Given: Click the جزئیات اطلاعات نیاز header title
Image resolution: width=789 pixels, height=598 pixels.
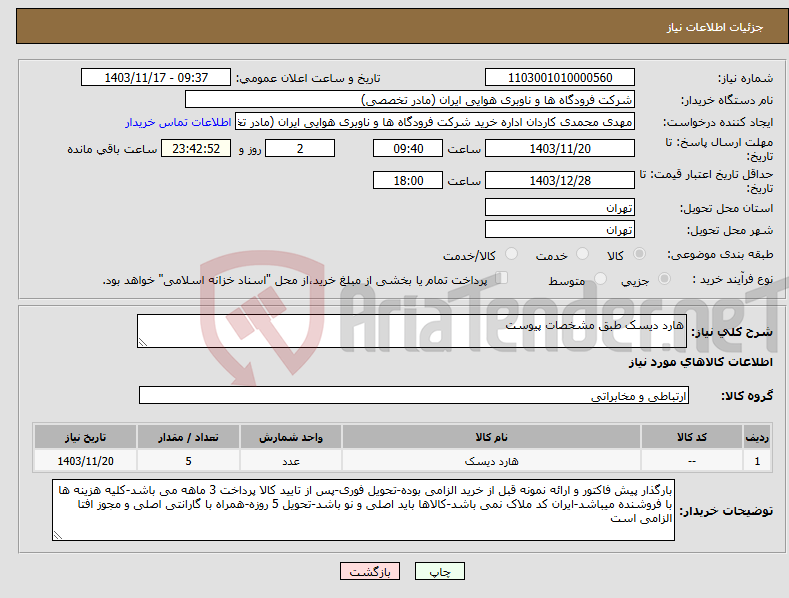Looking at the screenshot, I should coord(715,27).
